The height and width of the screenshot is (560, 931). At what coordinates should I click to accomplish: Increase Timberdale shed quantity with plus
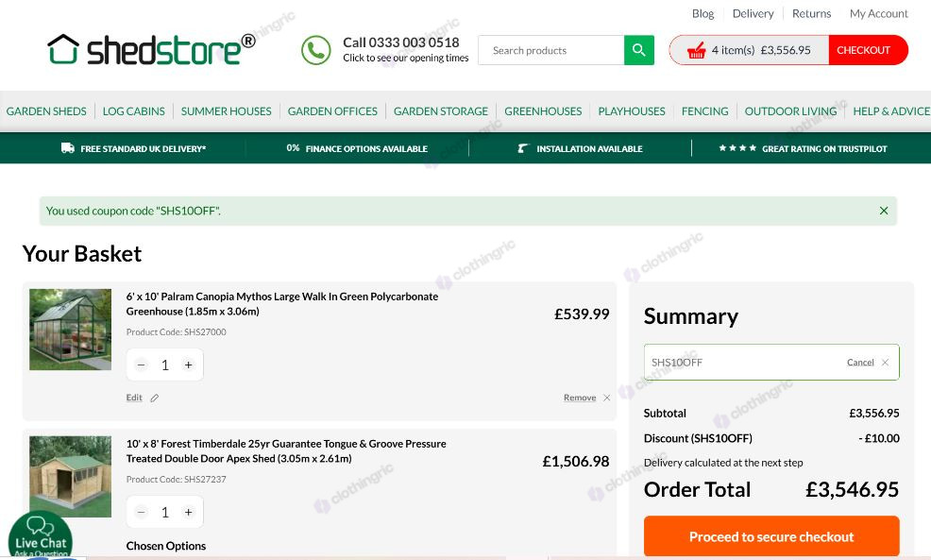pos(188,512)
